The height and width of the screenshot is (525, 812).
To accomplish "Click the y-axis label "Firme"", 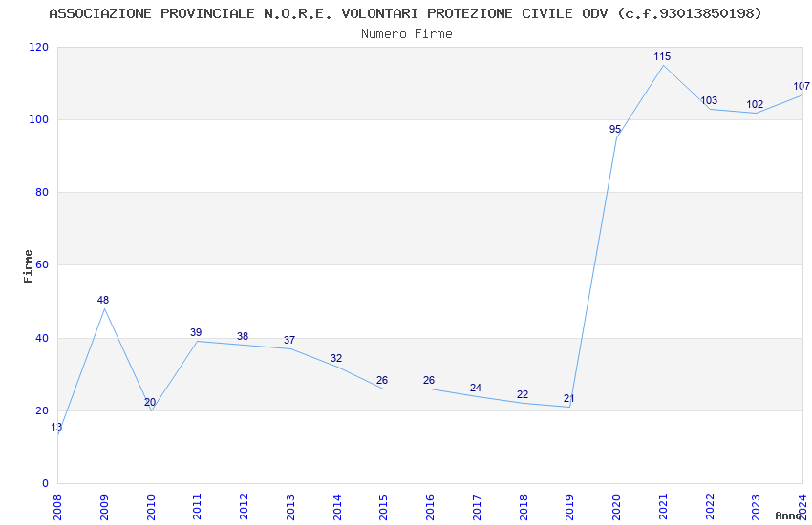I will [x=28, y=266].
